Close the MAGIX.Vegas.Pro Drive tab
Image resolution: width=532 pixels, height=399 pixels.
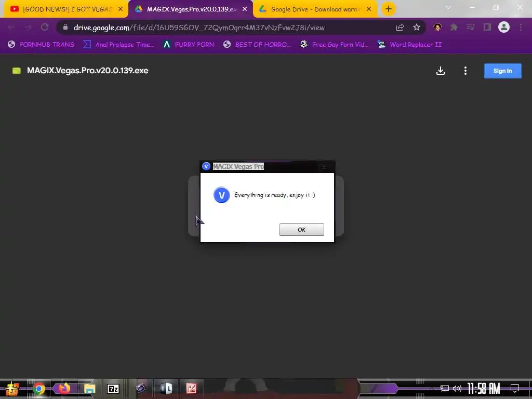coord(245,9)
